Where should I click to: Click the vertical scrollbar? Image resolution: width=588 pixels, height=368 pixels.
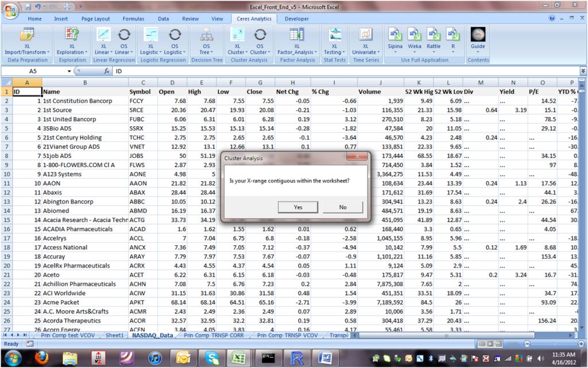tap(582, 92)
